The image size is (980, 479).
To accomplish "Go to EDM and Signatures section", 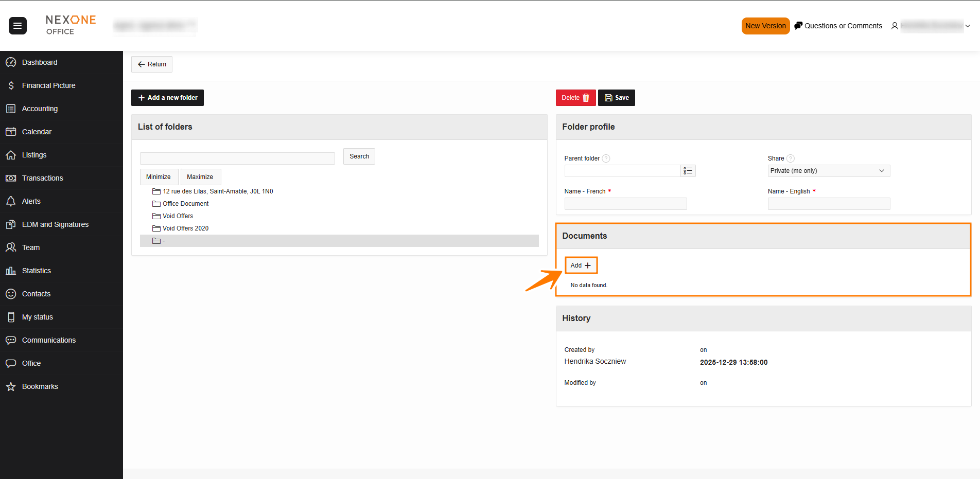I will (55, 224).
